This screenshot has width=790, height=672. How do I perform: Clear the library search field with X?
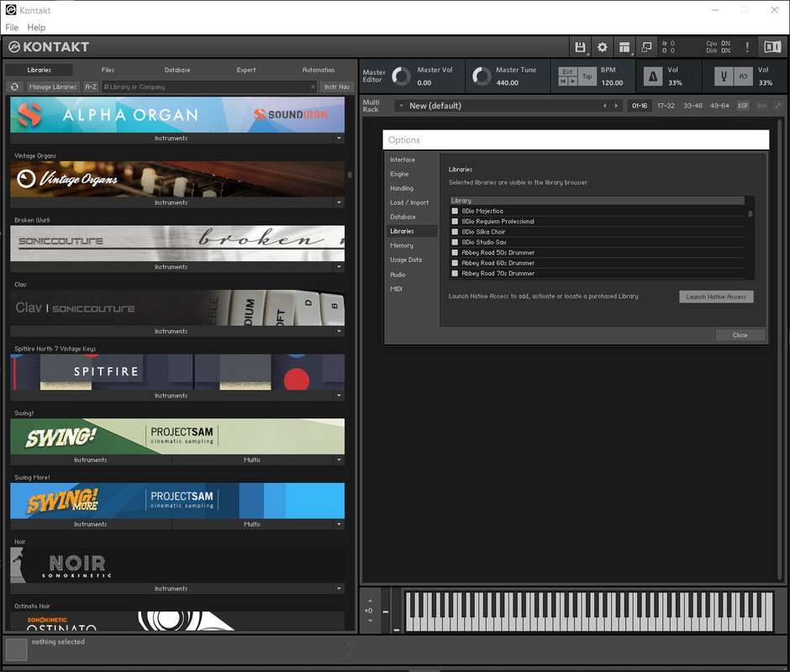[x=313, y=87]
